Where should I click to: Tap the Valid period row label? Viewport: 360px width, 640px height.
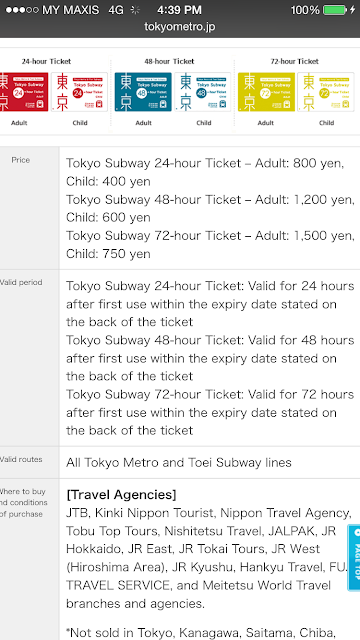pos(21,282)
